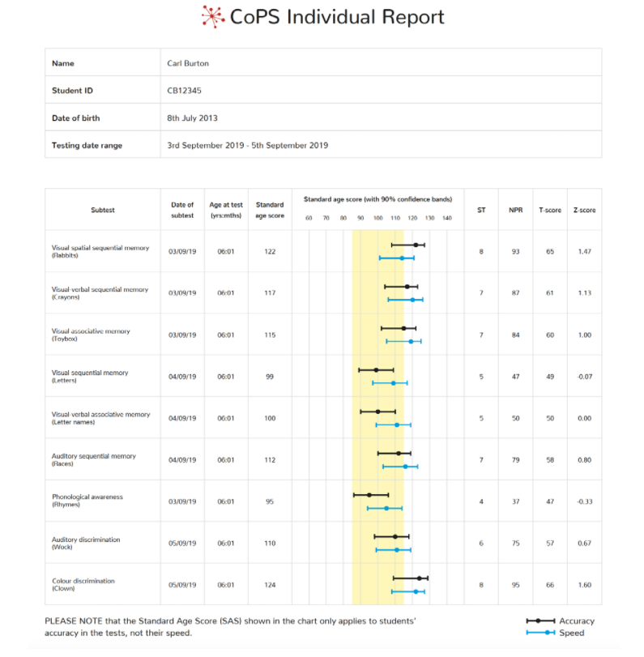Click the Subtest column header
The height and width of the screenshot is (657, 644).
point(103,210)
